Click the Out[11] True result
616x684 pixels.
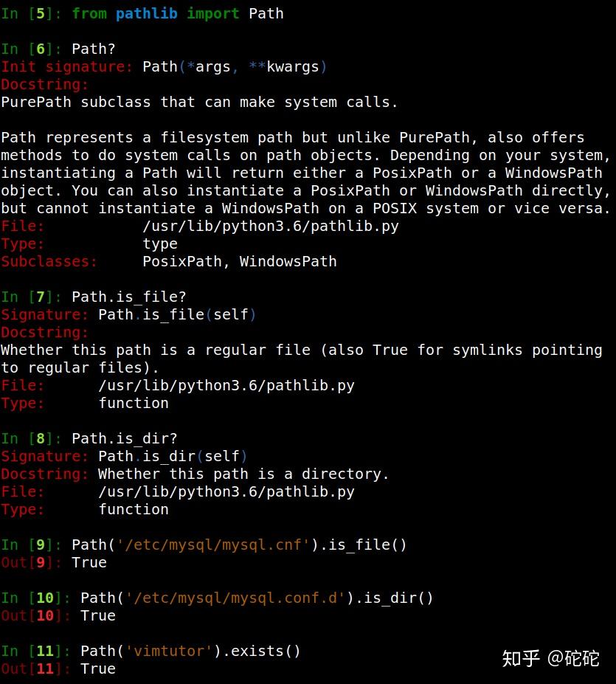pos(98,669)
